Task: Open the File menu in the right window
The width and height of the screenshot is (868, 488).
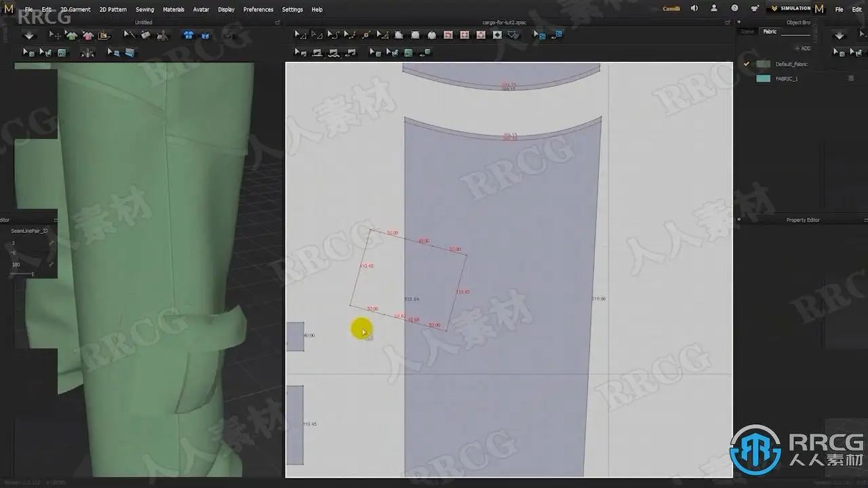Action: 839,9
